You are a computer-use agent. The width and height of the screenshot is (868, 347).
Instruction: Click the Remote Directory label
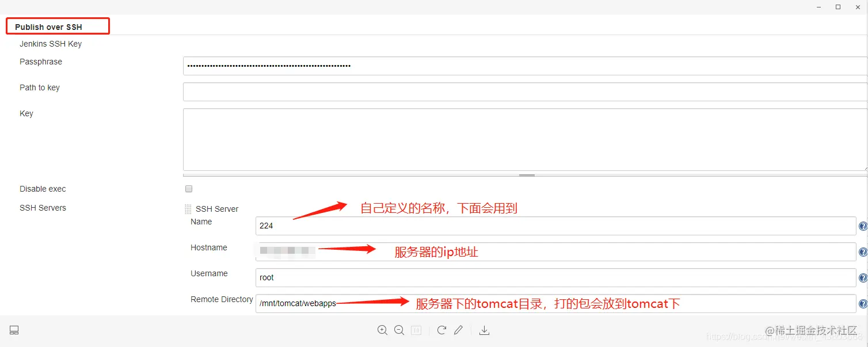tap(222, 299)
